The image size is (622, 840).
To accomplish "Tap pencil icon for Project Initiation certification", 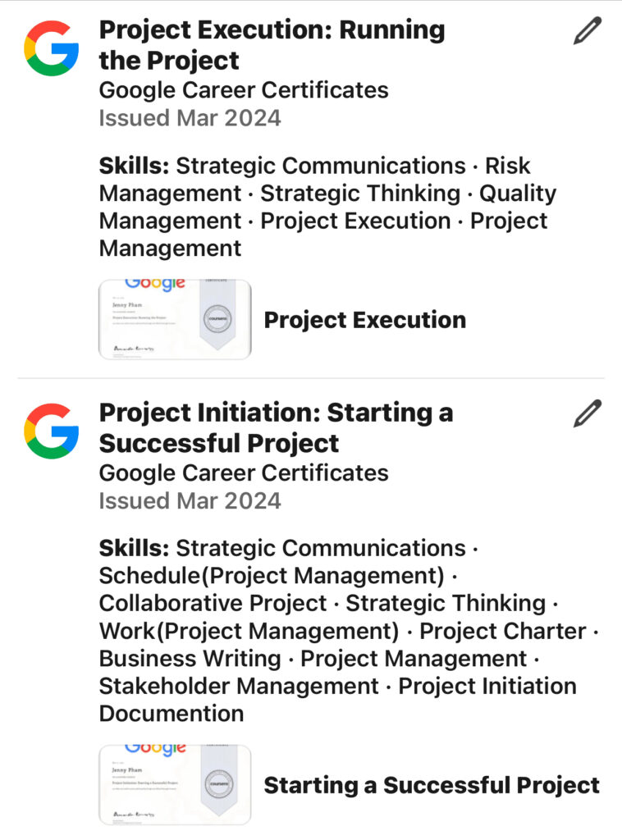I will [x=588, y=413].
